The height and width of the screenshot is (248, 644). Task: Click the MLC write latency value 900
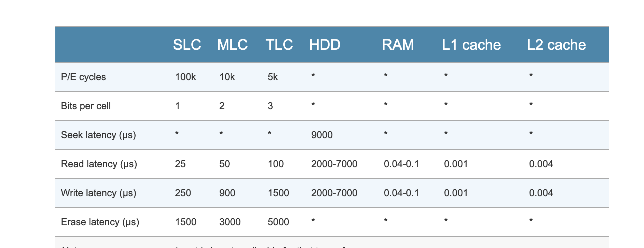coord(227,193)
